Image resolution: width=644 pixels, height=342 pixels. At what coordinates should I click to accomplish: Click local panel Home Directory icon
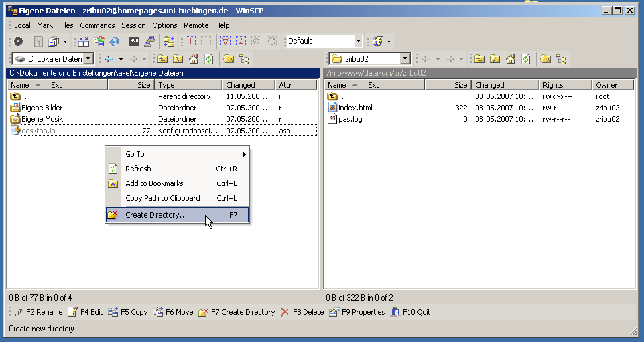pos(194,59)
